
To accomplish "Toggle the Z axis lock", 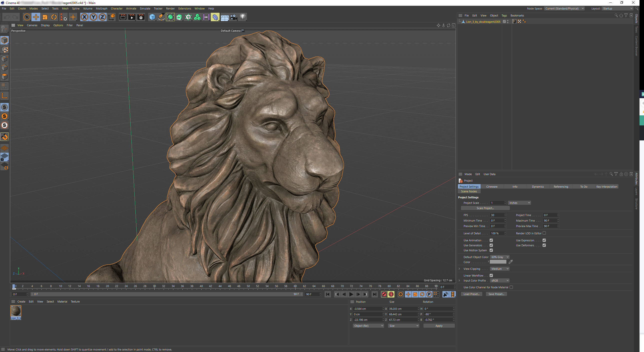I will click(102, 17).
